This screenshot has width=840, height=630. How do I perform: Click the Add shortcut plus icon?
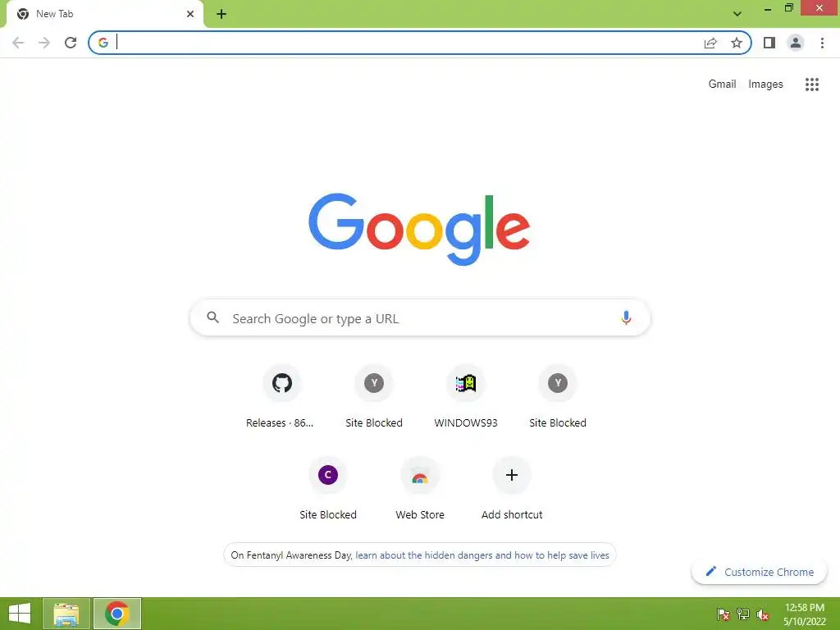512,475
